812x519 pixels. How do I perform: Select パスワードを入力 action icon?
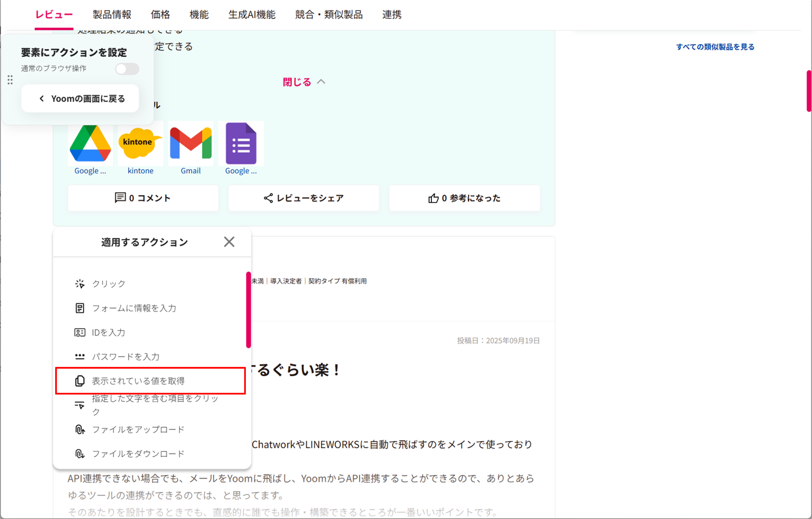coord(80,357)
